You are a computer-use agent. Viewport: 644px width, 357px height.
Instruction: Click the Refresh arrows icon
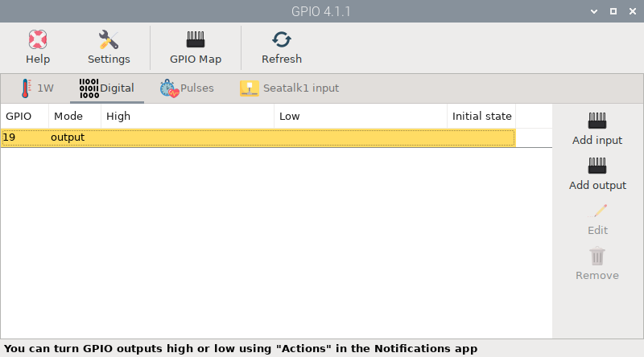click(x=282, y=40)
